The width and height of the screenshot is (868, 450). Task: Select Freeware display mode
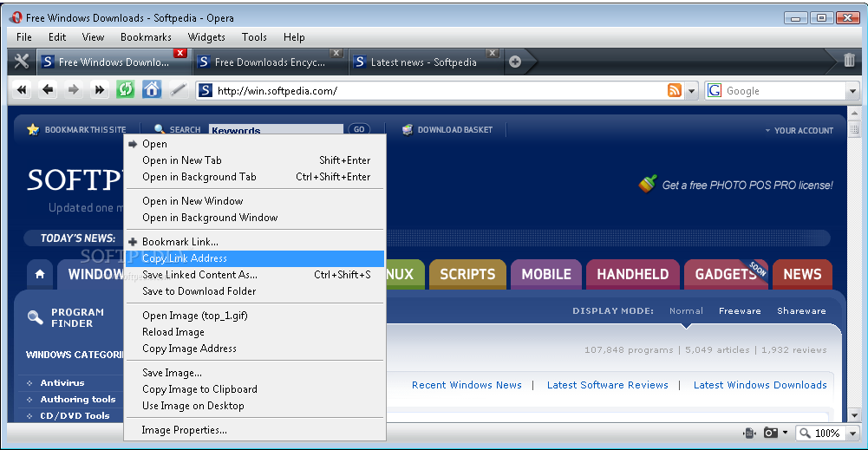(740, 311)
